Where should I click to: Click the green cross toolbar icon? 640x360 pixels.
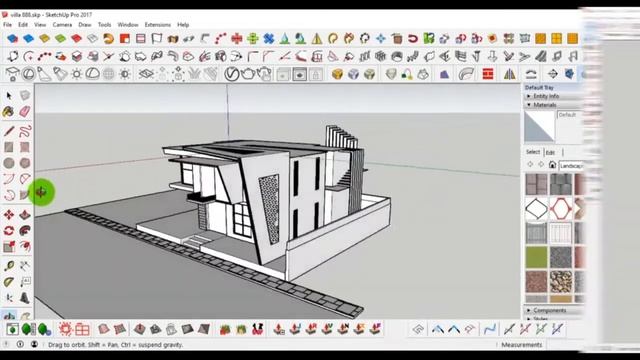coord(253,39)
